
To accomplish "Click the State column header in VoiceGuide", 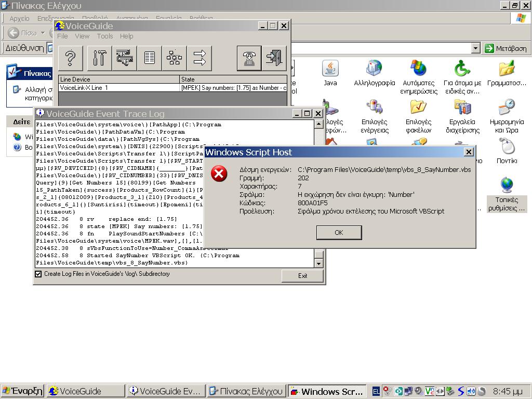I will point(233,79).
